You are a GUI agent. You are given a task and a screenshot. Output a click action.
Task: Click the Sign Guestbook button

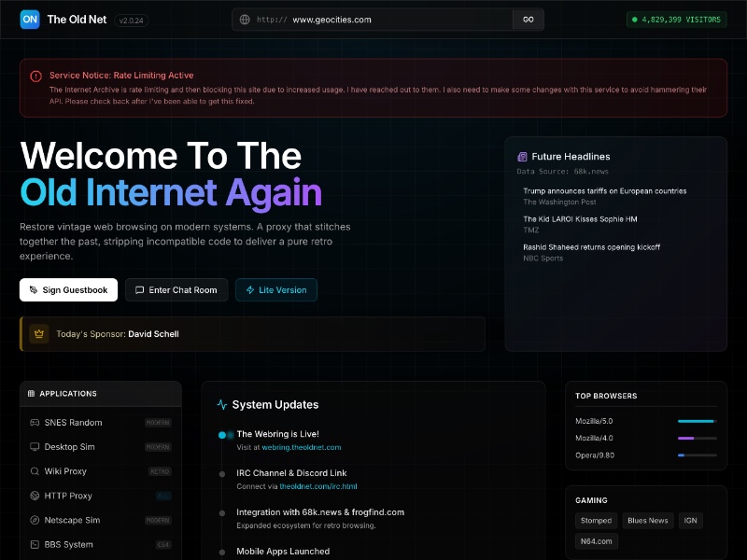[68, 290]
